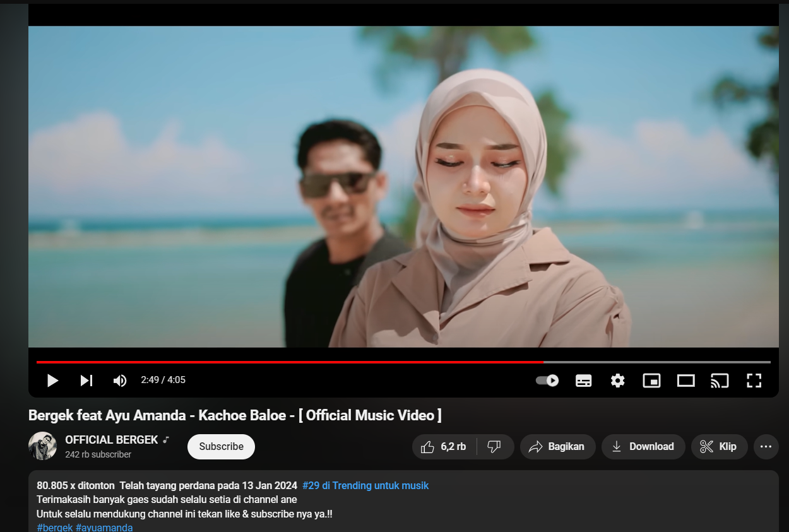Create a clip with Klip
Viewport: 789px width, 532px height.
click(x=719, y=447)
